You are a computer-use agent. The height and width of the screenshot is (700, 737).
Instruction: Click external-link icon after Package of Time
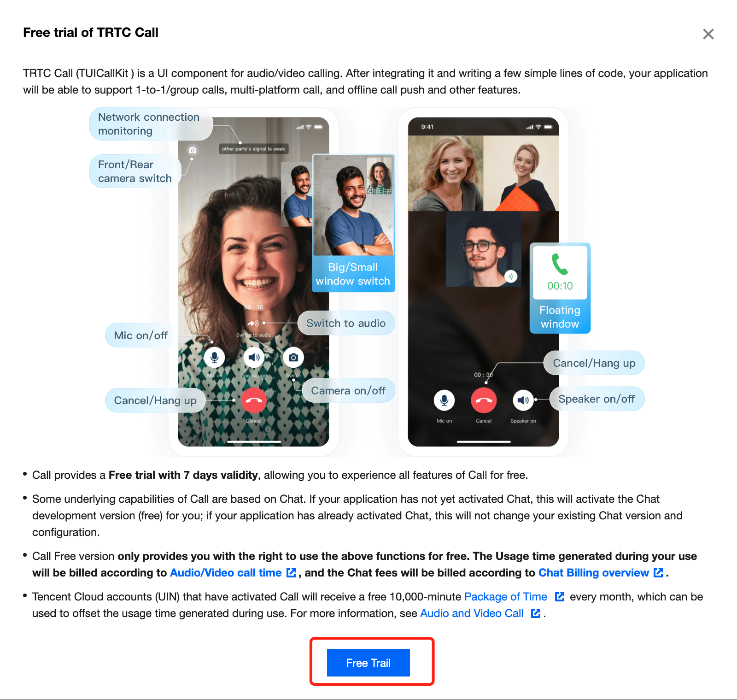click(560, 597)
